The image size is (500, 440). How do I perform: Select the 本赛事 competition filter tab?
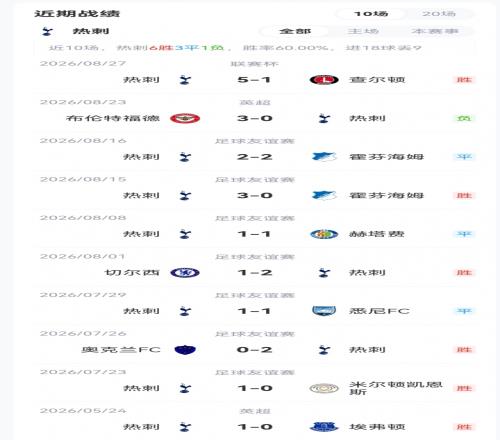[435, 31]
